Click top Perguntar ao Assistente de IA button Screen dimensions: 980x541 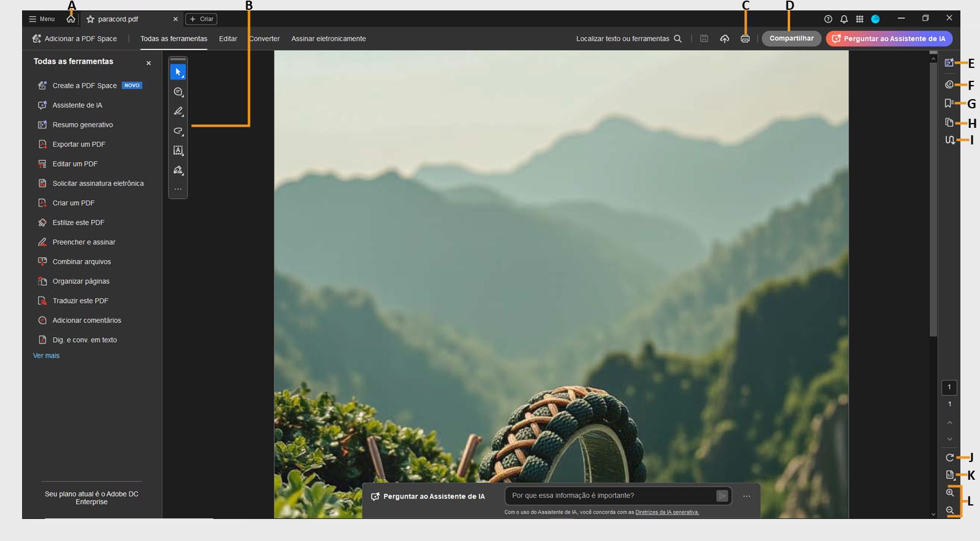tap(889, 39)
